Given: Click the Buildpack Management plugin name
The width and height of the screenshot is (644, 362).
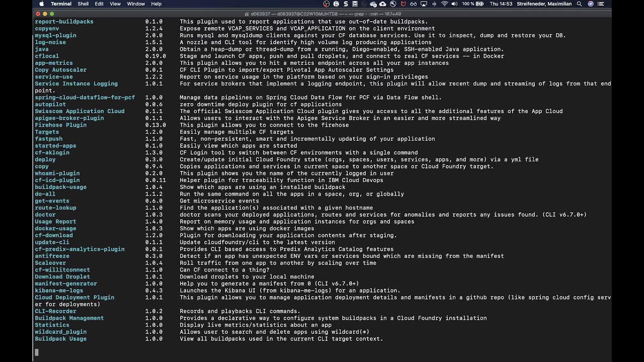Looking at the screenshot, I should pos(69,318).
